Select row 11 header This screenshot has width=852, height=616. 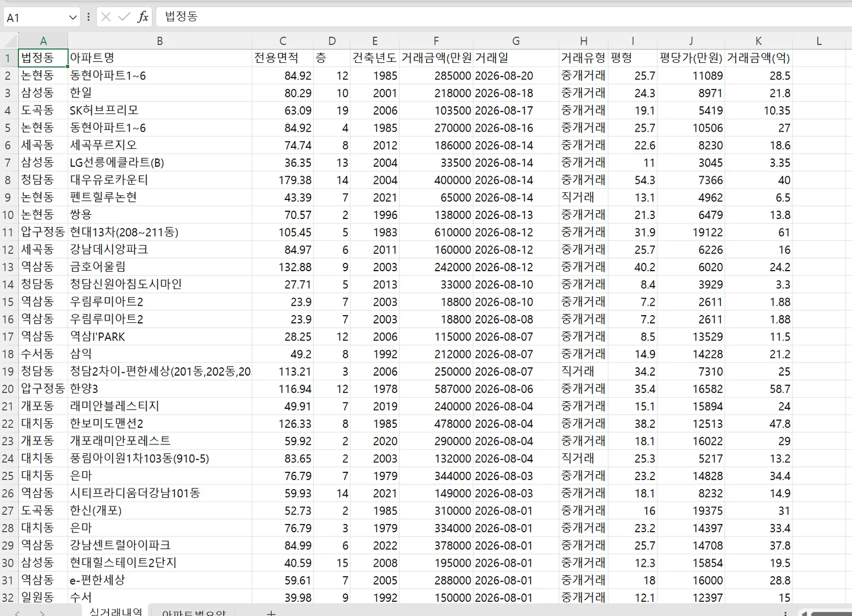click(x=8, y=232)
